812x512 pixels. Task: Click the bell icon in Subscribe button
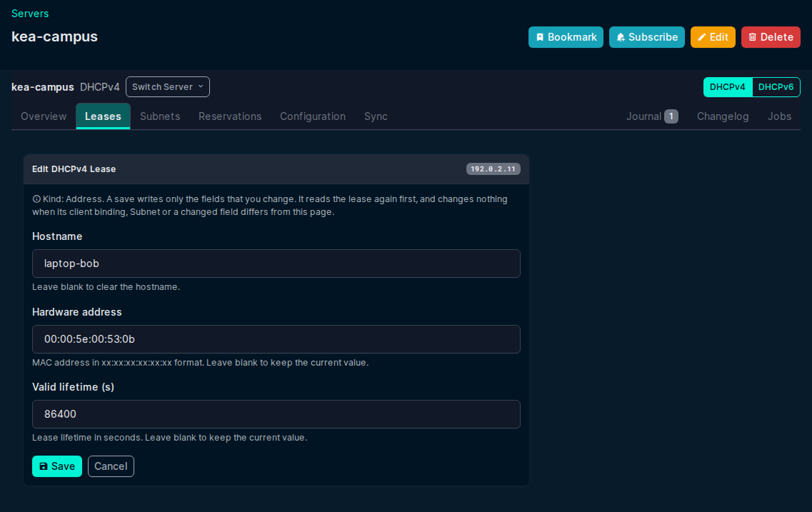621,37
